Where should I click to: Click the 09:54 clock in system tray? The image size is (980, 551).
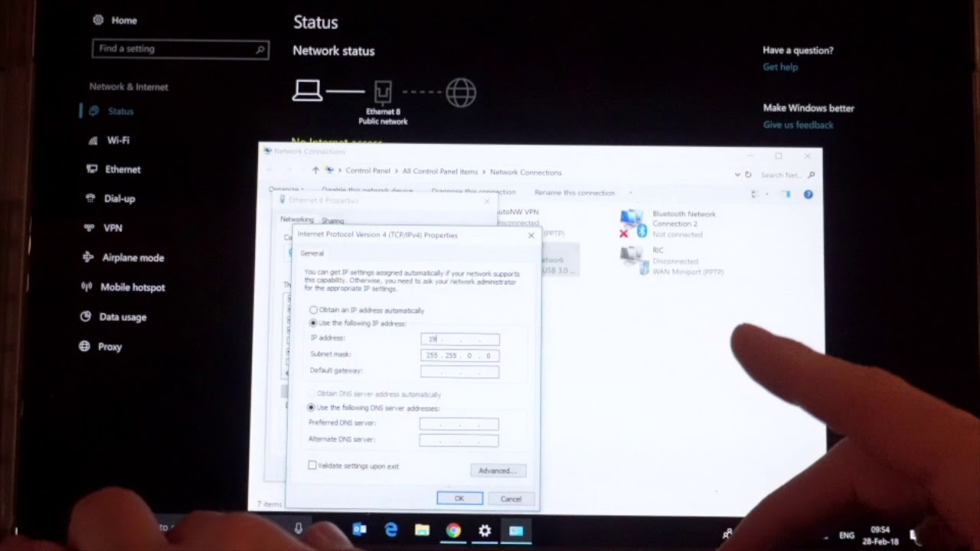(x=880, y=530)
